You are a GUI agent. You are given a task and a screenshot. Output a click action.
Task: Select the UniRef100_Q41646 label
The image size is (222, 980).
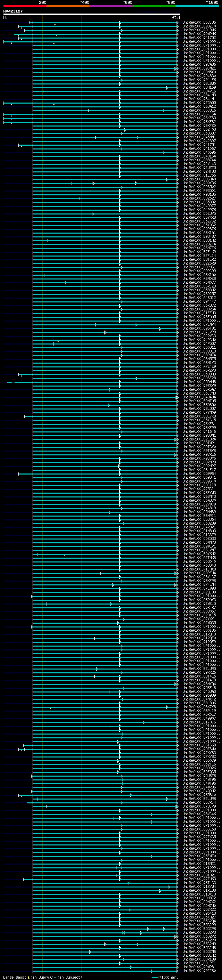coord(199,431)
